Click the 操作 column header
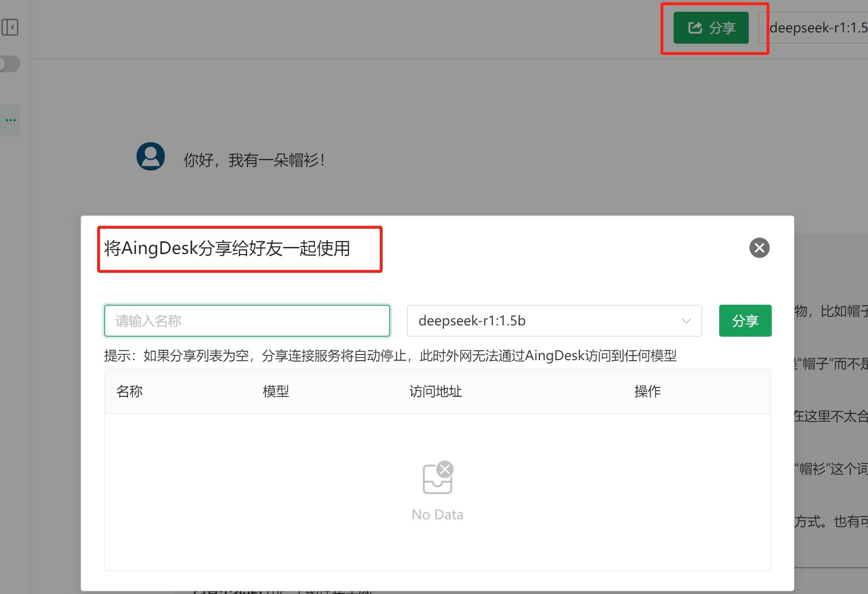The height and width of the screenshot is (594, 868). tap(647, 391)
